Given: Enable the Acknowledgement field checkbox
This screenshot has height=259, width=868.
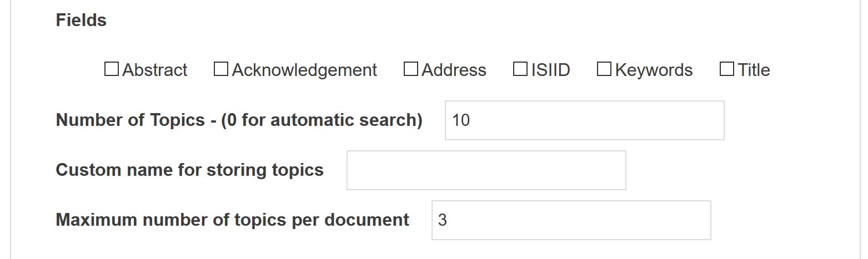Looking at the screenshot, I should [221, 69].
